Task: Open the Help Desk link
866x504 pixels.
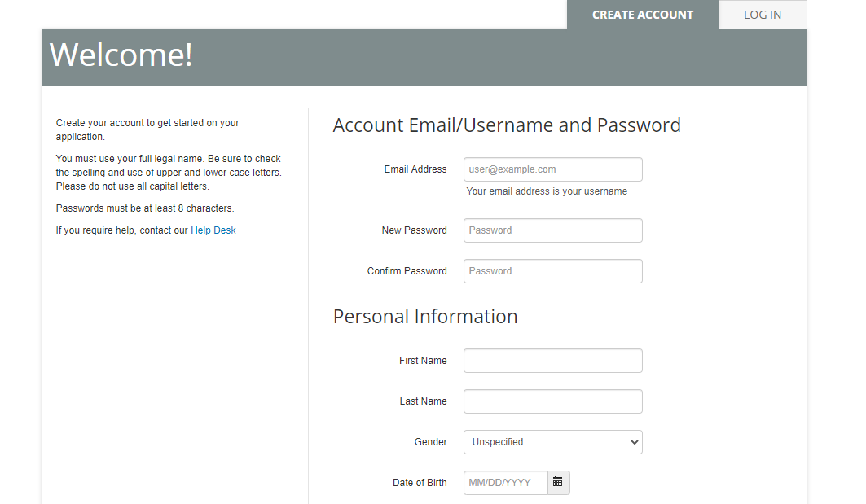Action: 213,230
